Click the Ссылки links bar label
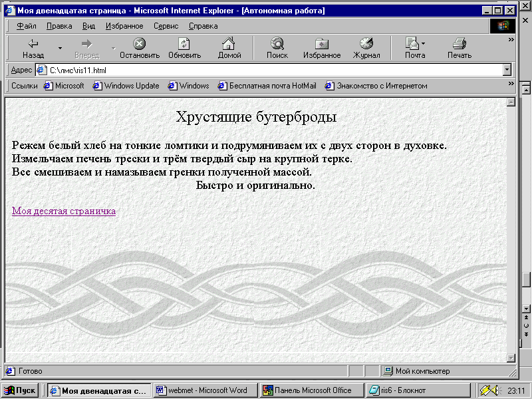Image resolution: width=532 pixels, height=399 pixels. pos(25,86)
